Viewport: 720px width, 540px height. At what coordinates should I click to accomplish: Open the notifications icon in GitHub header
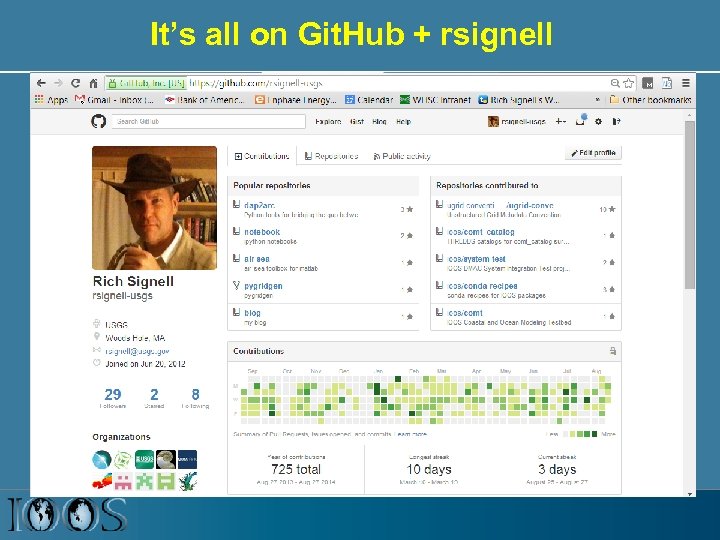coord(581,120)
